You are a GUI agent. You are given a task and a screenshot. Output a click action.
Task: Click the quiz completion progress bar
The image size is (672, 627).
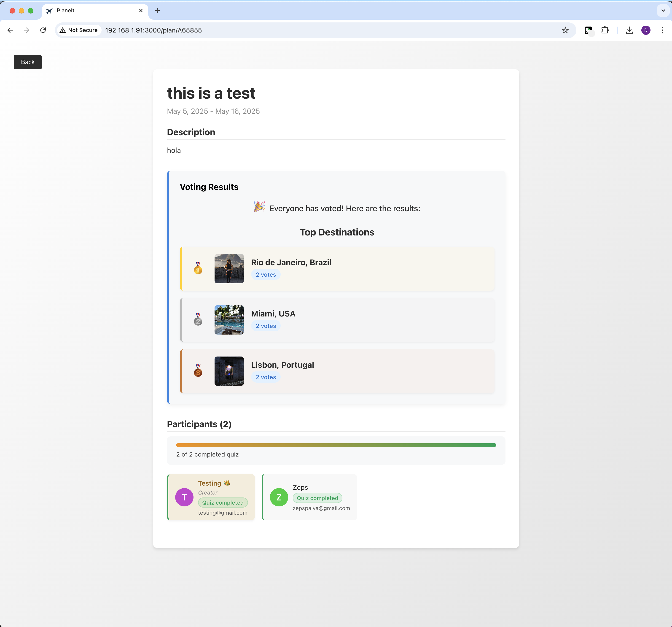click(336, 445)
